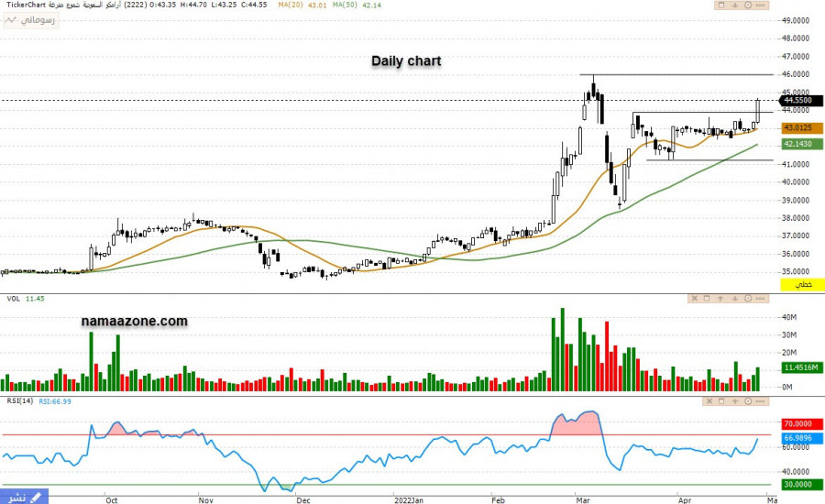Open more options for the VOL panel
The height and width of the screenshot is (504, 825).
tap(760, 299)
